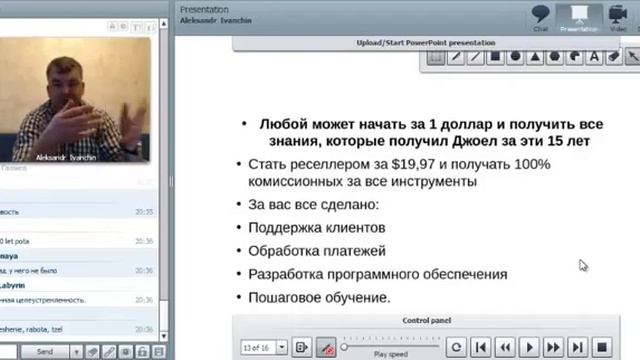Select the triangle shape tool
The image size is (640, 360).
(x=535, y=57)
